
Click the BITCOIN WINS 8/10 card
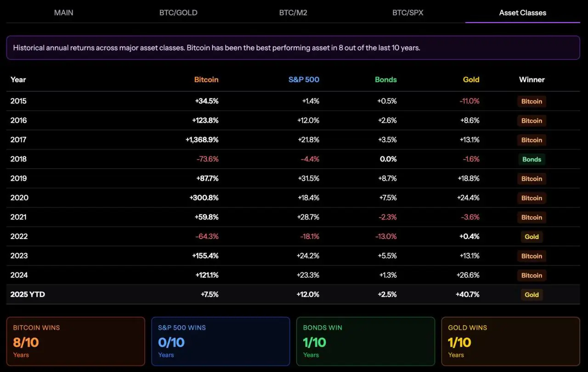[76, 341]
